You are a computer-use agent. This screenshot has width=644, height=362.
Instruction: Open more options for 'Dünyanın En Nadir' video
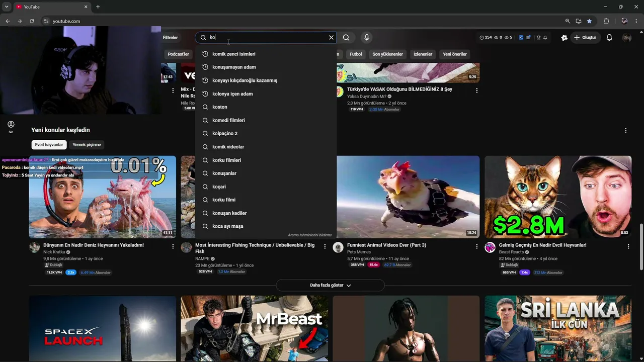(x=173, y=246)
